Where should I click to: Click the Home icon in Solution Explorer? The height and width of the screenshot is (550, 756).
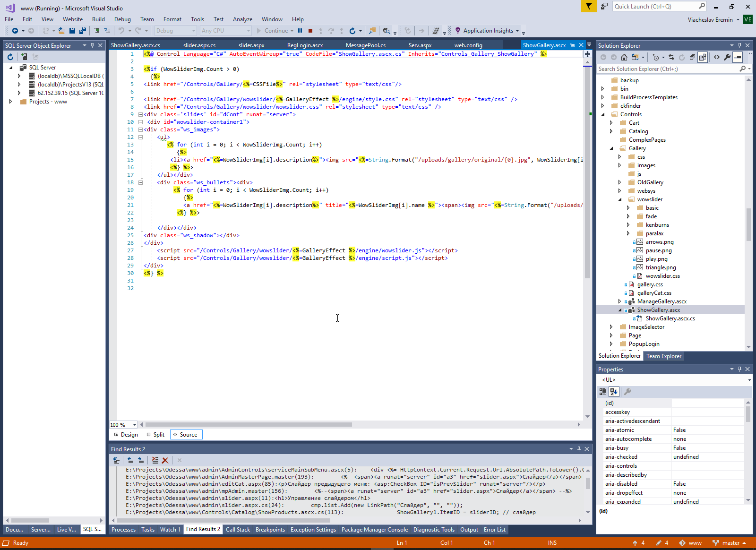pos(624,57)
